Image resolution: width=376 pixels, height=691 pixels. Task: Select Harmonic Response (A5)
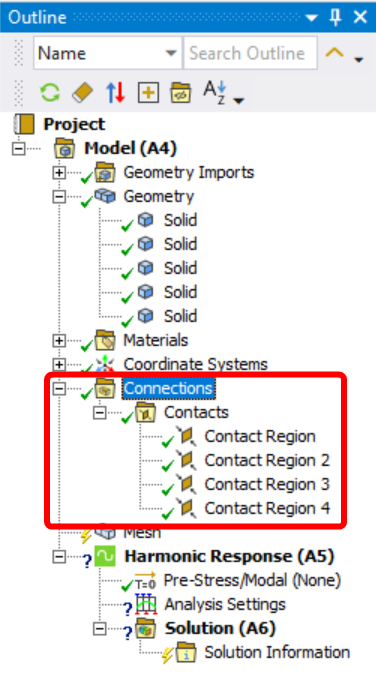pyautogui.click(x=229, y=556)
